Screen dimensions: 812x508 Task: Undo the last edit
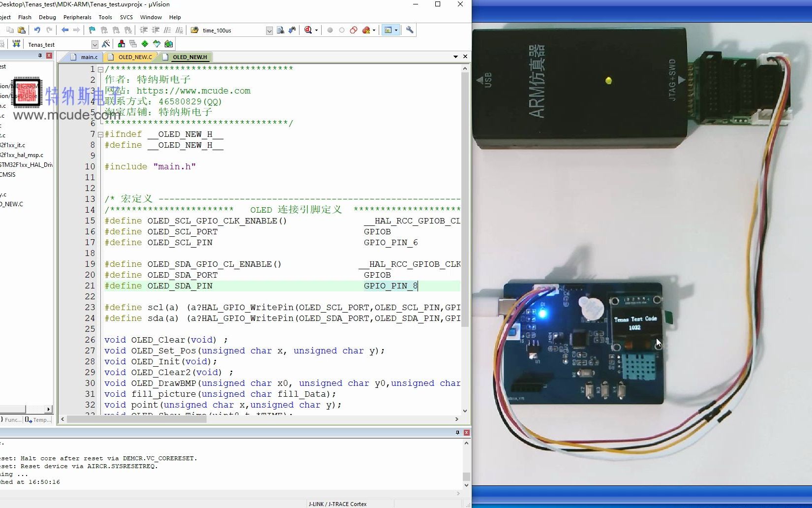point(37,30)
